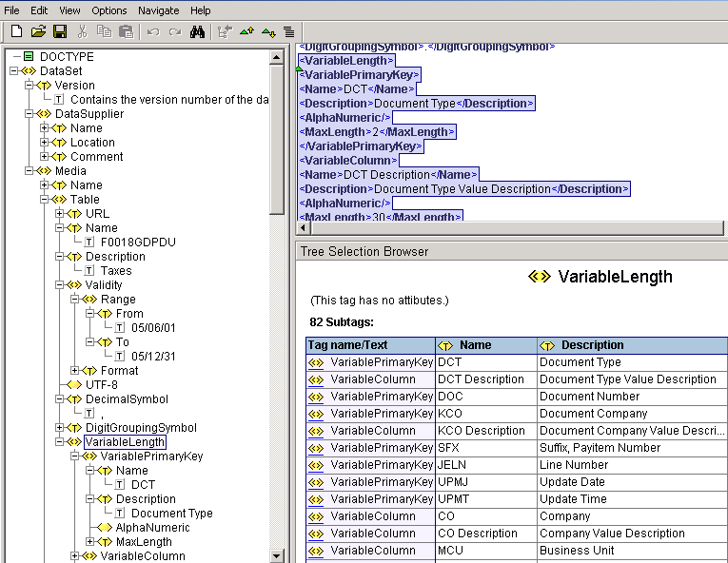Click the Update Time description cell
Image resolution: width=728 pixels, height=563 pixels.
click(632, 499)
